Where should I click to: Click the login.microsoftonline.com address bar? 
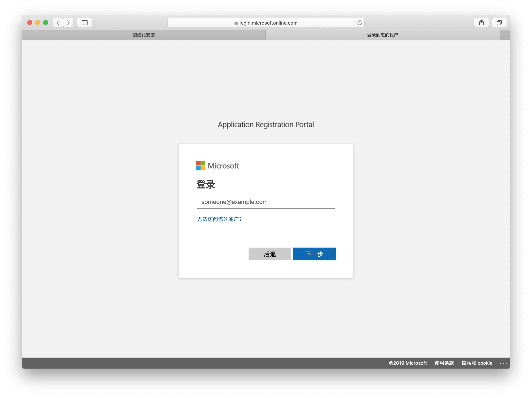point(268,23)
